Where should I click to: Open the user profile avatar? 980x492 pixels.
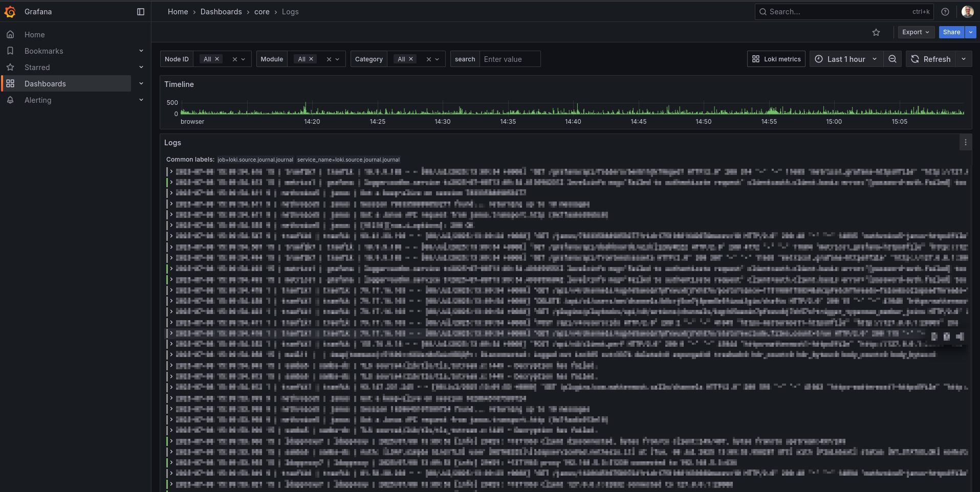point(967,12)
